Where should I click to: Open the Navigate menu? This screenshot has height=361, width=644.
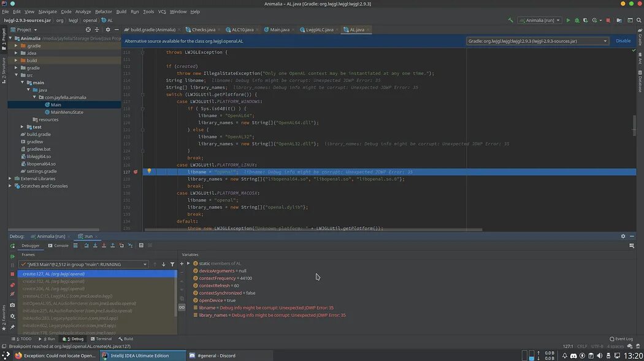pyautogui.click(x=48, y=12)
